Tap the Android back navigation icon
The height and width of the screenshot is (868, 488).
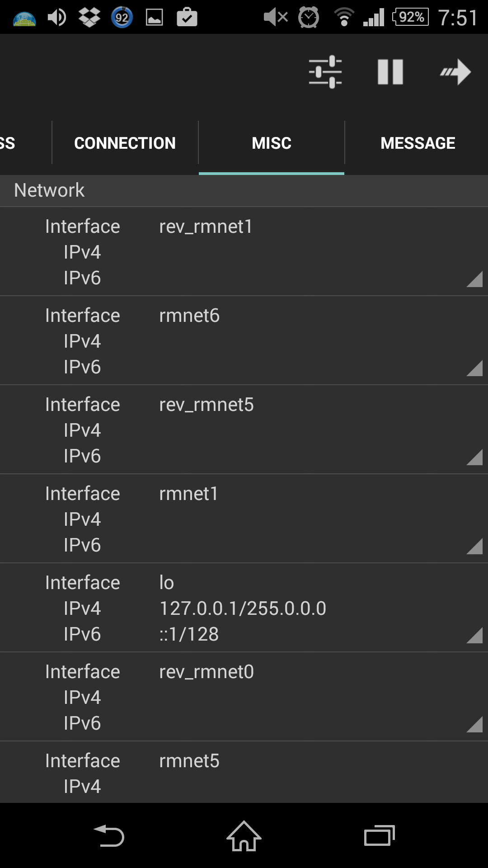108,836
